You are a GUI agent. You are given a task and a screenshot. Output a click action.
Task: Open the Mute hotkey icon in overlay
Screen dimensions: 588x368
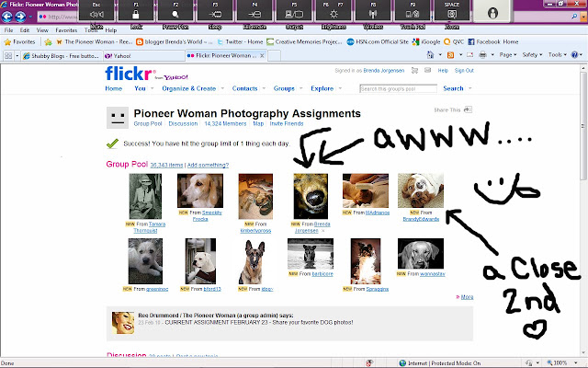(x=96, y=15)
